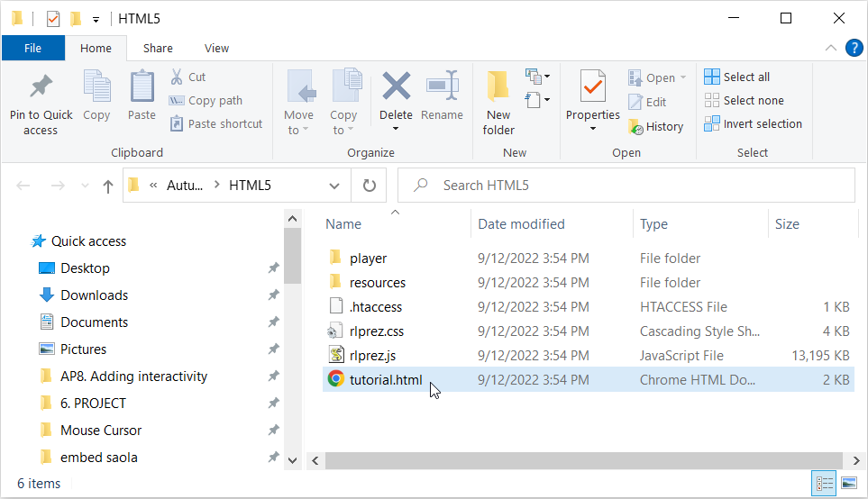The width and height of the screenshot is (868, 499).
Task: Open the Move to command
Action: coord(299,103)
